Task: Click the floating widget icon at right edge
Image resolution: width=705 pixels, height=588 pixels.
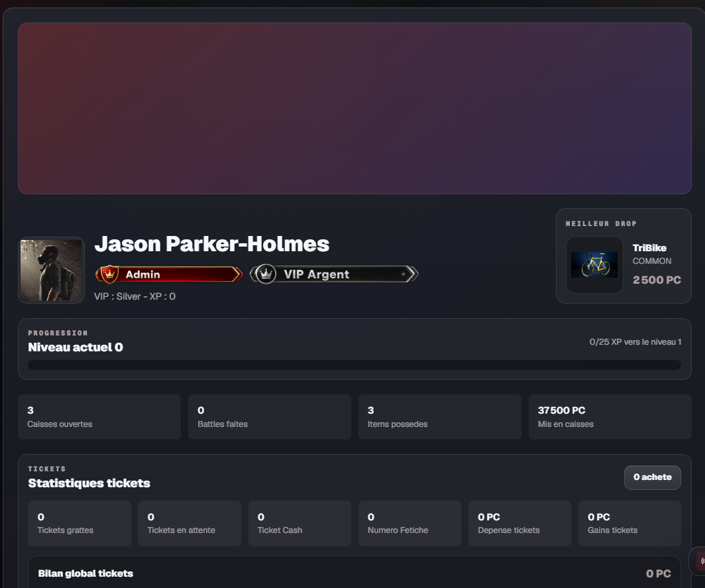Action: 700,561
